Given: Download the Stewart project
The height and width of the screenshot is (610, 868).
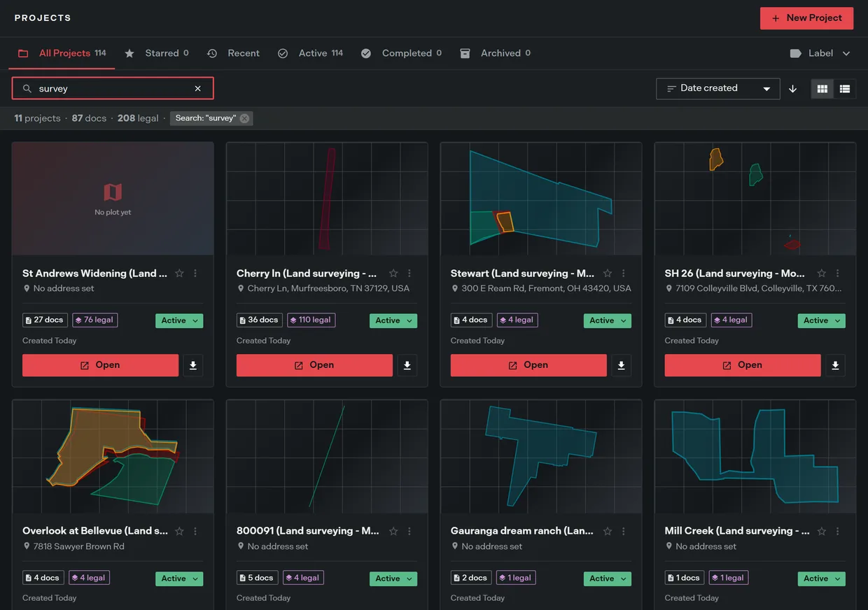Looking at the screenshot, I should click(x=622, y=365).
